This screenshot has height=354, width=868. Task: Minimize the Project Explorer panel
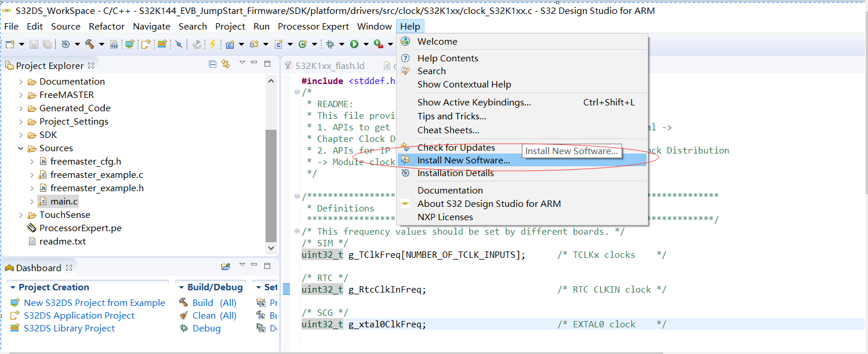point(255,63)
